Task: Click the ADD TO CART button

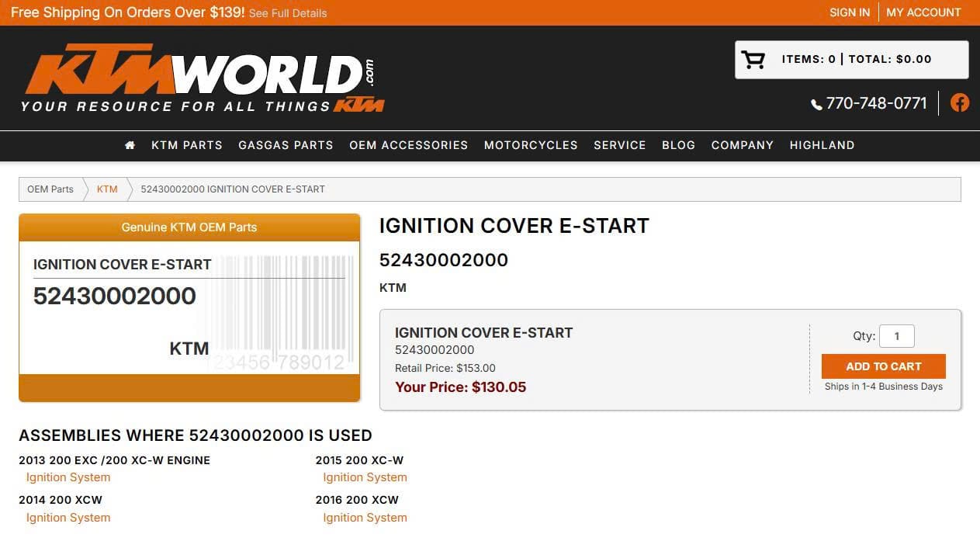Action: click(884, 366)
